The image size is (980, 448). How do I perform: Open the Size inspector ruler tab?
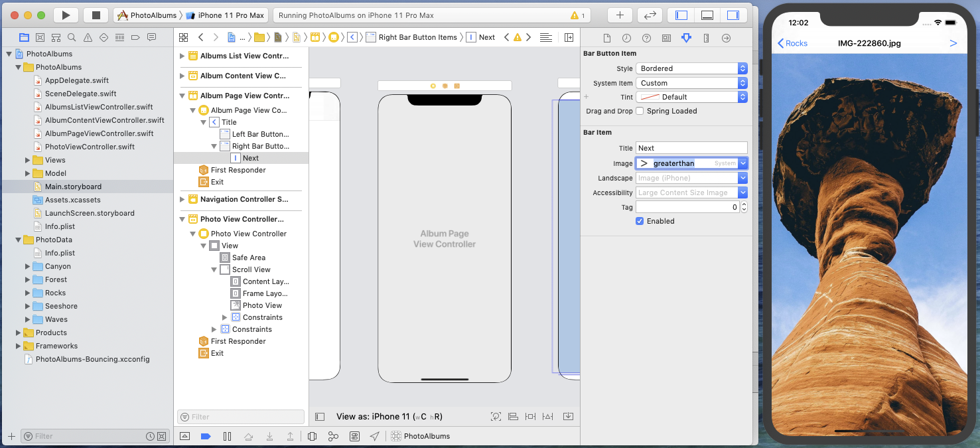706,38
